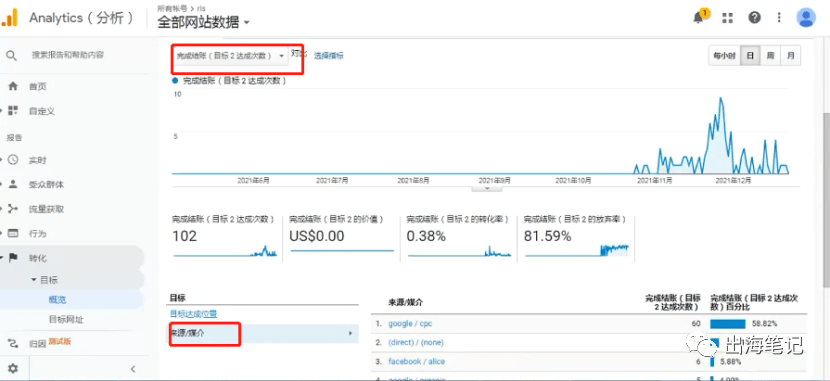Click the person icon next to 受众群体
Screen dimensions: 830x381
[x=13, y=184]
